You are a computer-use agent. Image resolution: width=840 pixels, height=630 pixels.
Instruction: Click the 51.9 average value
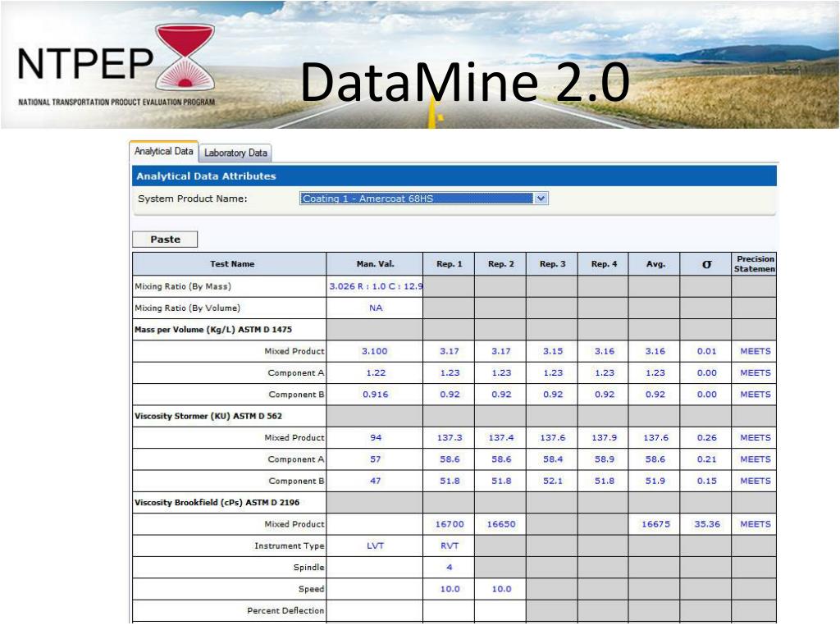click(655, 481)
